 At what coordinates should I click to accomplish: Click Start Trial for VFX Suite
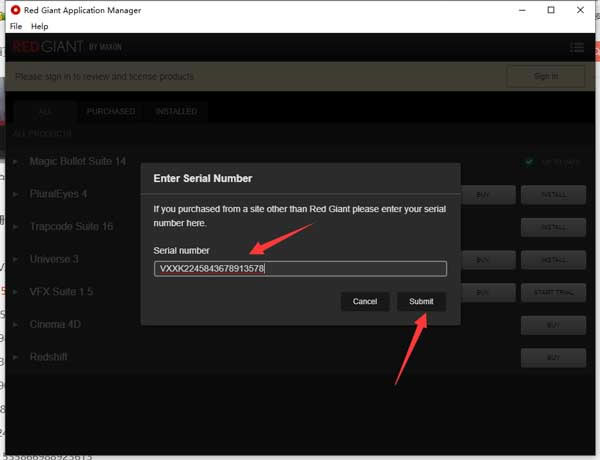553,292
